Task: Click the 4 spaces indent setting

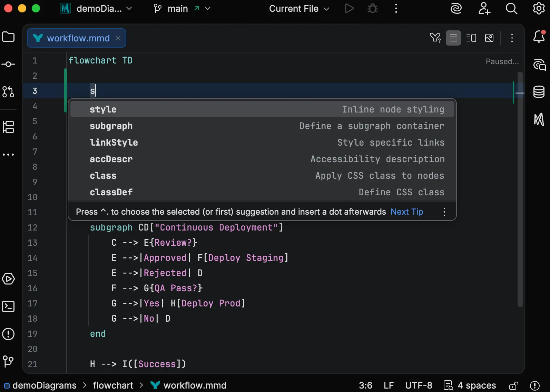Action: [476, 385]
